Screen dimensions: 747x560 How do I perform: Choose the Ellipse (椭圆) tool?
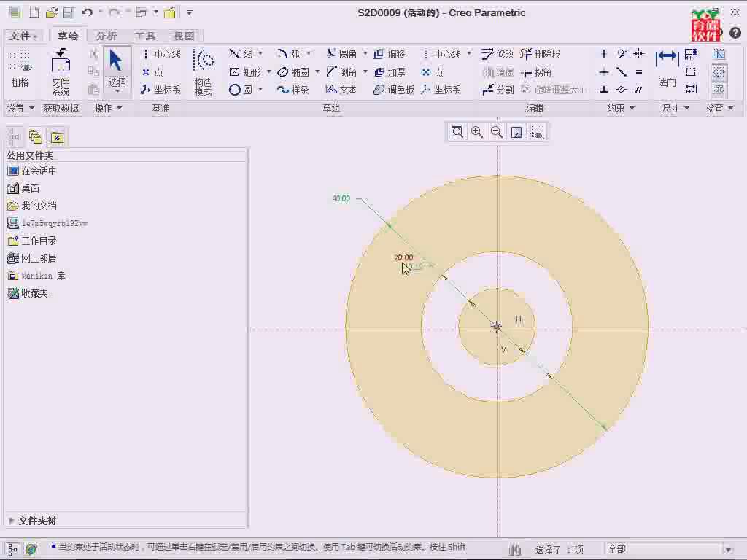click(293, 72)
